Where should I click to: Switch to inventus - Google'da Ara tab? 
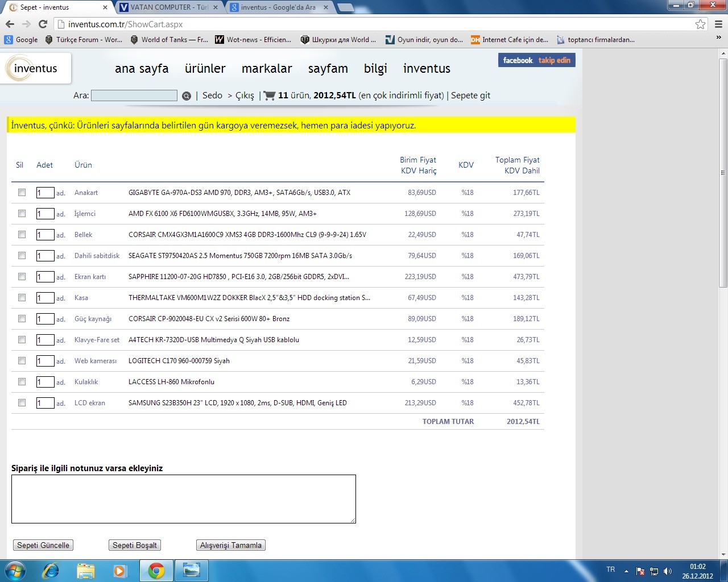(279, 7)
